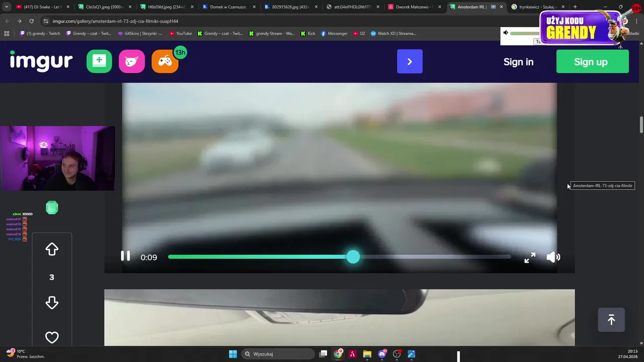Open Messenger bookmark
644x362 pixels.
point(334,33)
